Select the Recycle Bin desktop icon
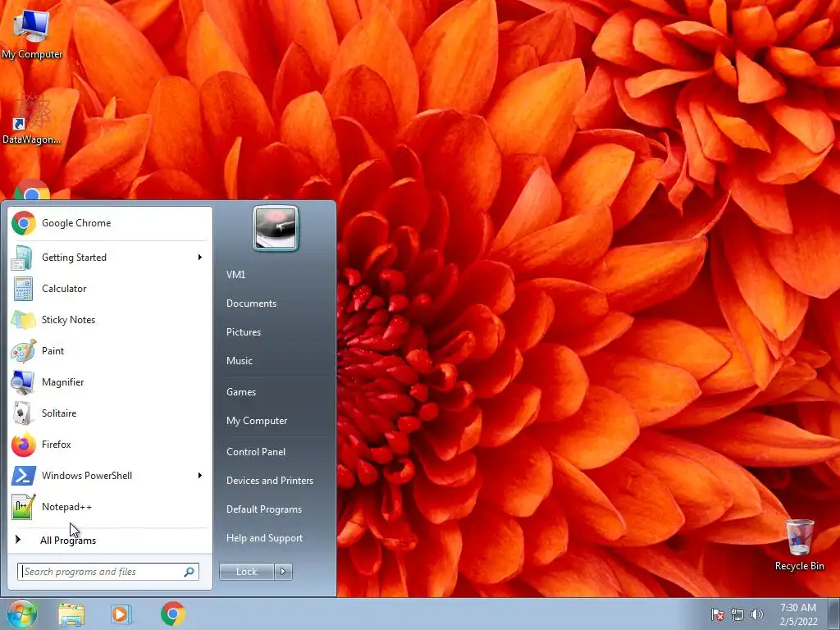This screenshot has width=840, height=630. [799, 545]
